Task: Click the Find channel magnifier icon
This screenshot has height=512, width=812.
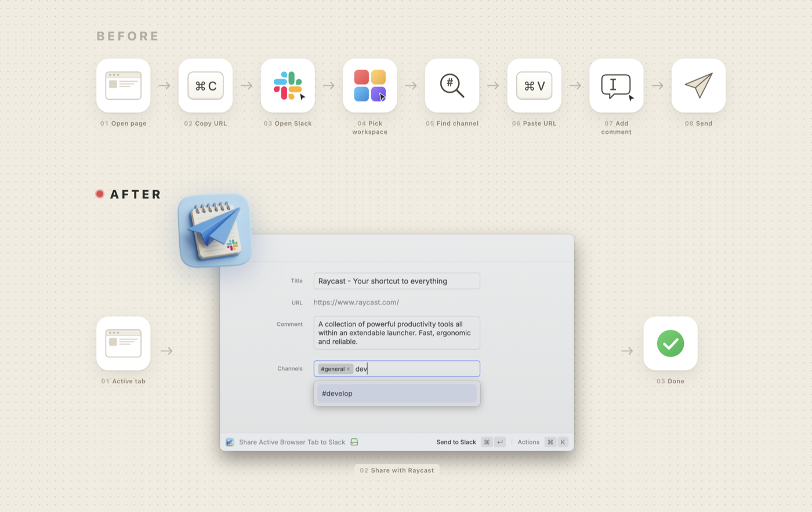Action: [452, 85]
